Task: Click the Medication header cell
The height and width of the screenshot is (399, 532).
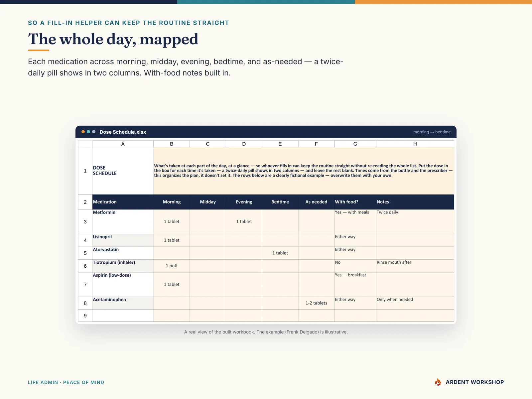Action: (123, 202)
